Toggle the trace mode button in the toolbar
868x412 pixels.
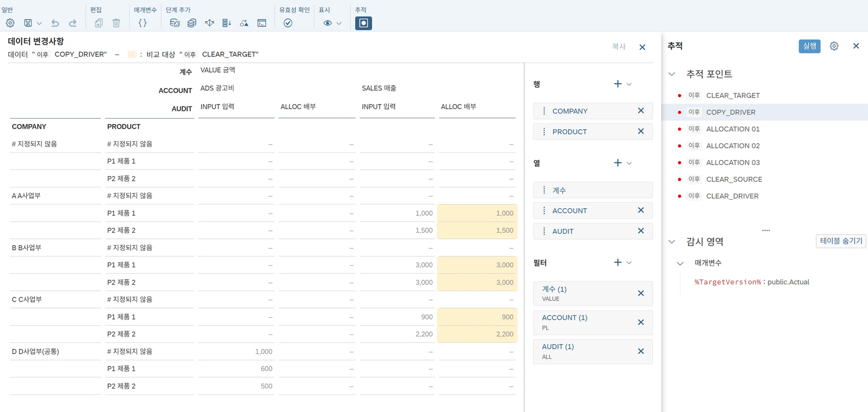[x=363, y=23]
